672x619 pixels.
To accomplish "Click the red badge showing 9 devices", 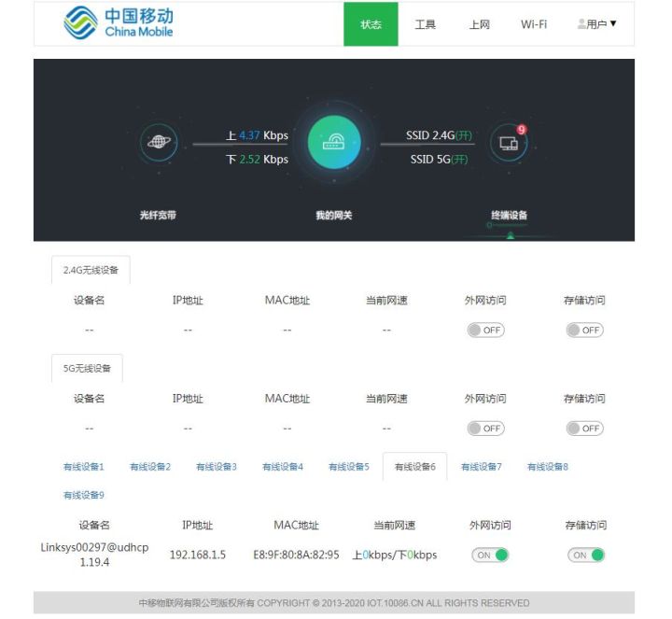I will click(x=521, y=130).
